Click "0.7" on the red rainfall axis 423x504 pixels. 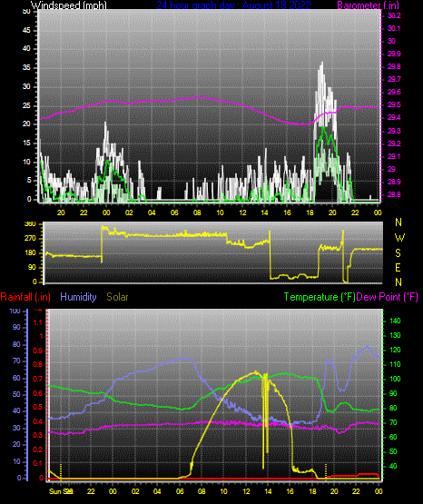tap(38, 379)
